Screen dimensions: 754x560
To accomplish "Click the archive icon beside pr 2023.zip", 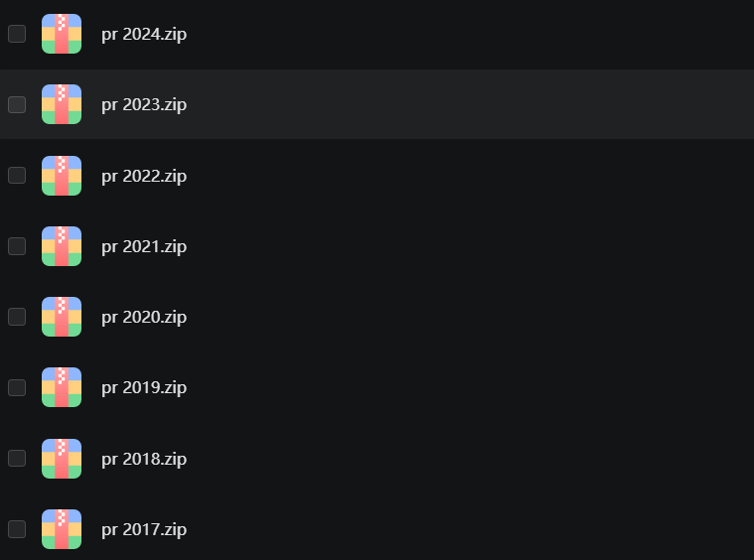I will [x=62, y=104].
